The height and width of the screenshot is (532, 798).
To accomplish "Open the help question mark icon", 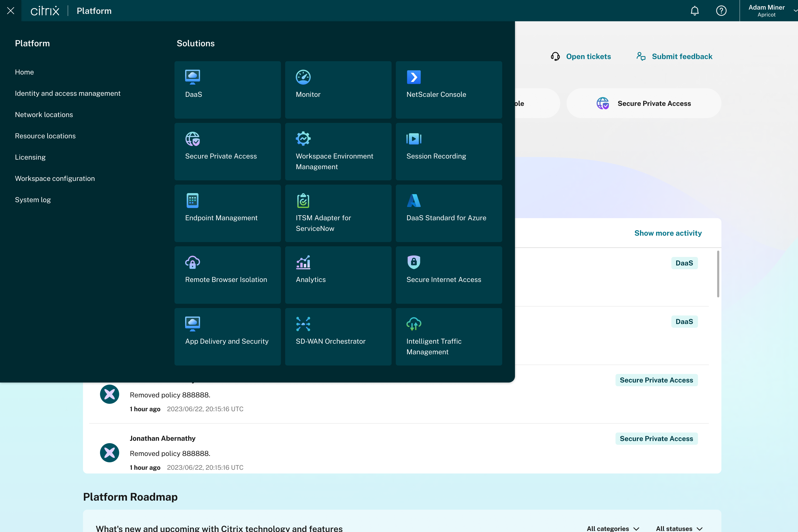I will click(721, 11).
